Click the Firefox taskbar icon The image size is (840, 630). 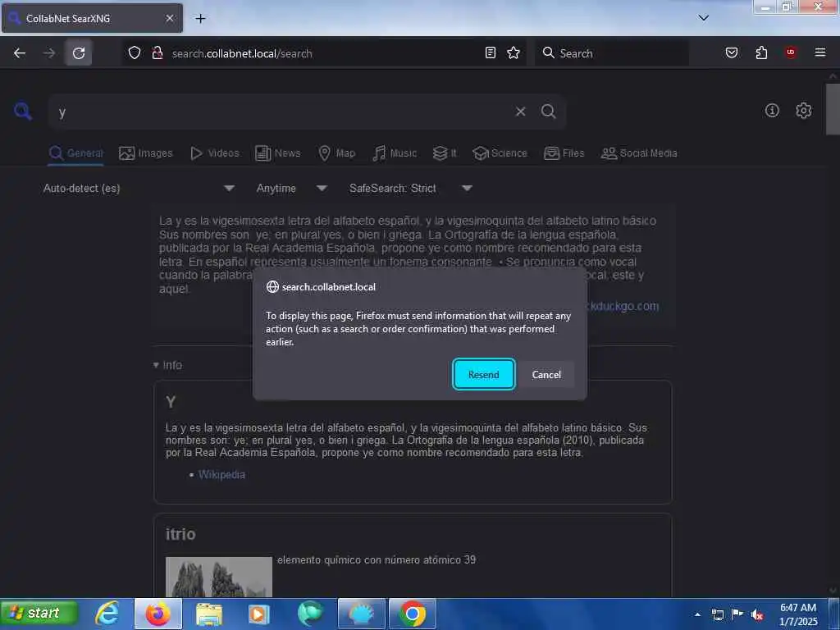pos(158,614)
